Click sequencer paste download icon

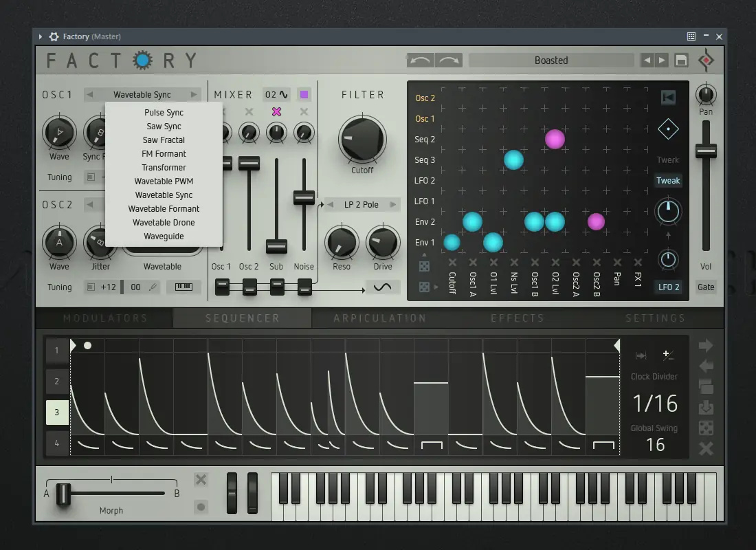coord(706,408)
